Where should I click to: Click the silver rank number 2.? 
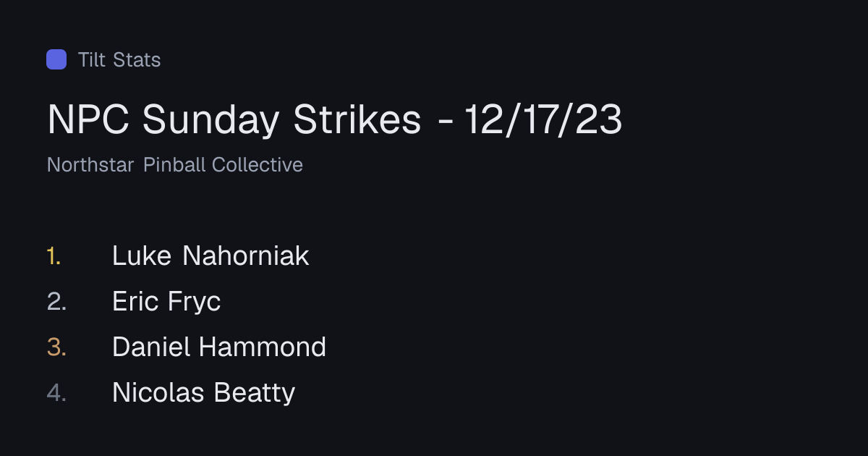click(x=56, y=302)
